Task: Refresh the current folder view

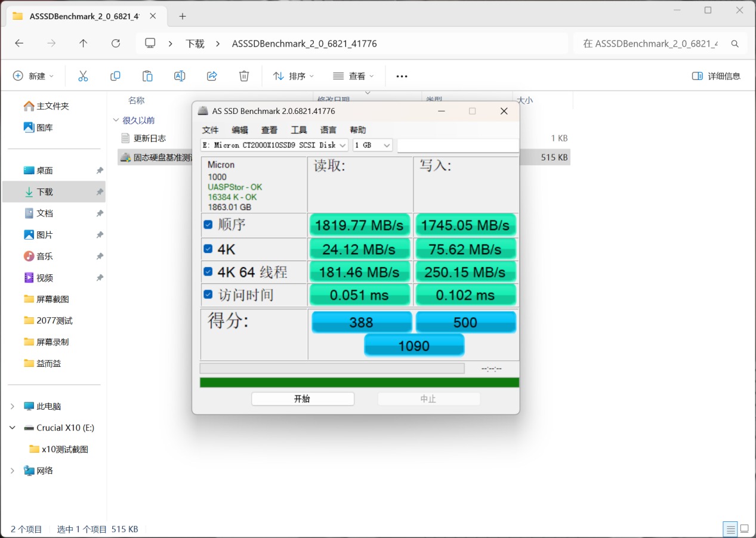Action: tap(116, 44)
